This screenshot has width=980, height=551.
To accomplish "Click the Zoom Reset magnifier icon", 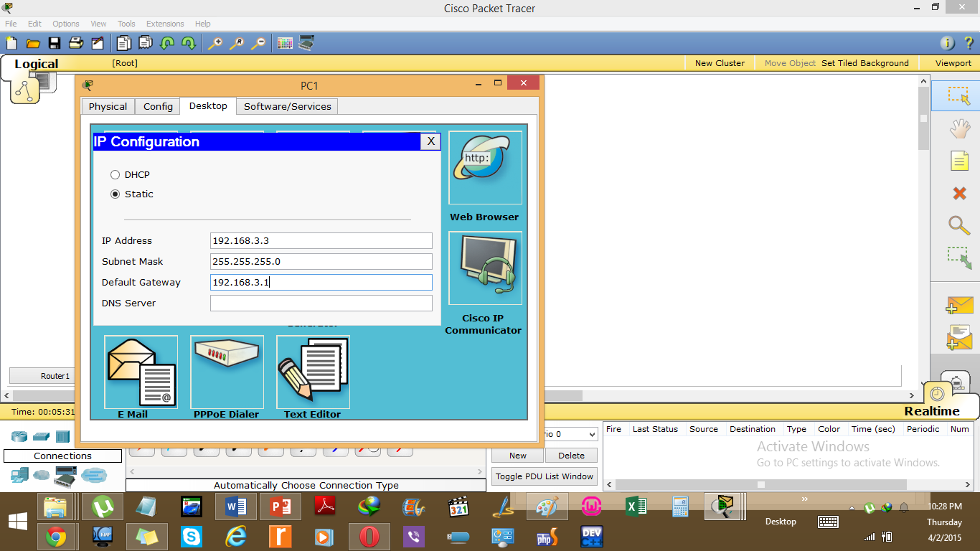I will pyautogui.click(x=237, y=43).
